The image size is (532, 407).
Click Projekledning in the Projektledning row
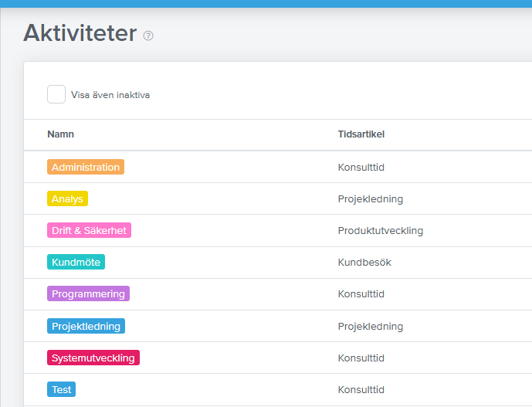[371, 326]
